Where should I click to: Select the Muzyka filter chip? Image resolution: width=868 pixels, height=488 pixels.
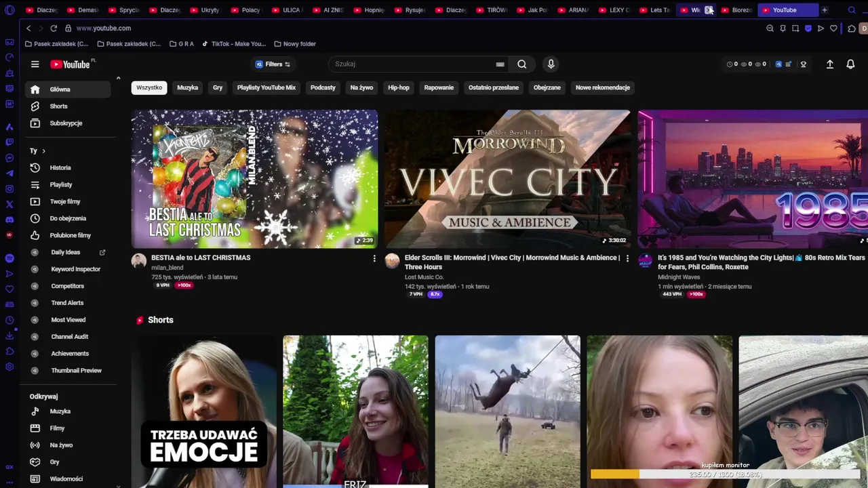click(x=187, y=87)
